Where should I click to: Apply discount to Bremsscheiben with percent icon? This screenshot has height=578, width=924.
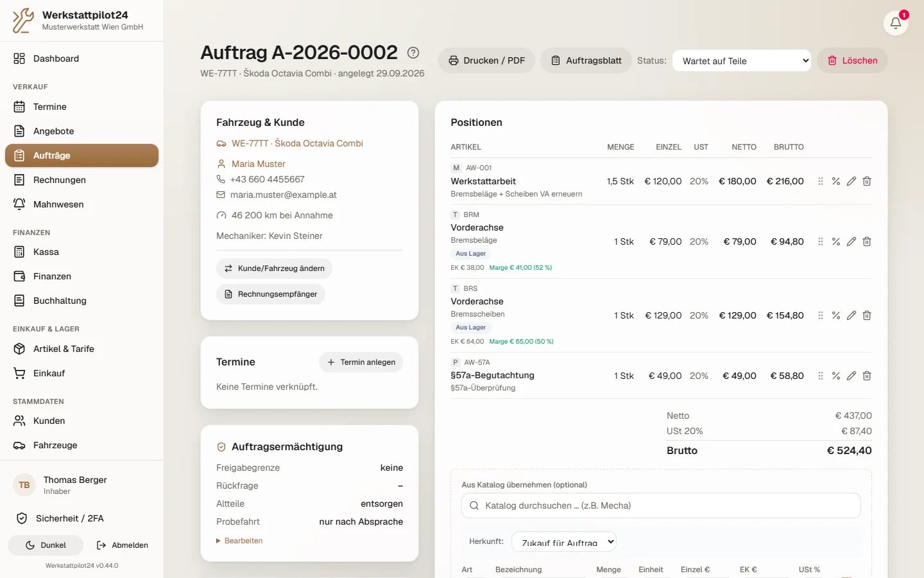836,315
